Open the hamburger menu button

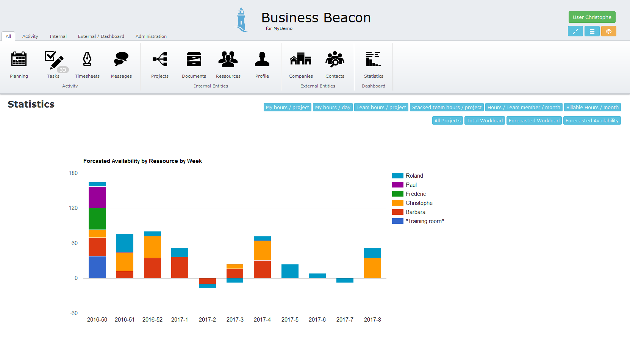[x=592, y=31]
